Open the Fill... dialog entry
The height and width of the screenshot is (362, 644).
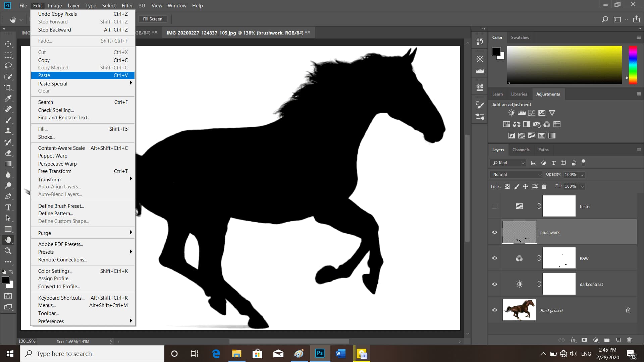pyautogui.click(x=83, y=129)
